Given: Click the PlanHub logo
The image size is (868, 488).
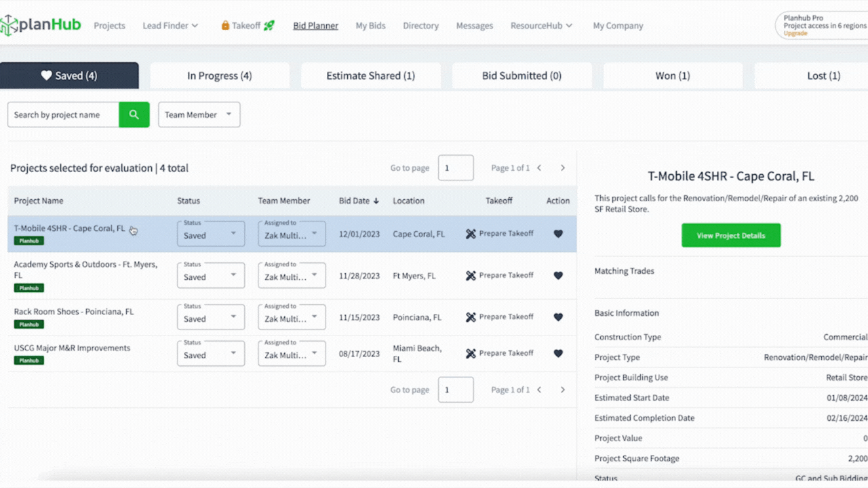Looking at the screenshot, I should pos(40,25).
